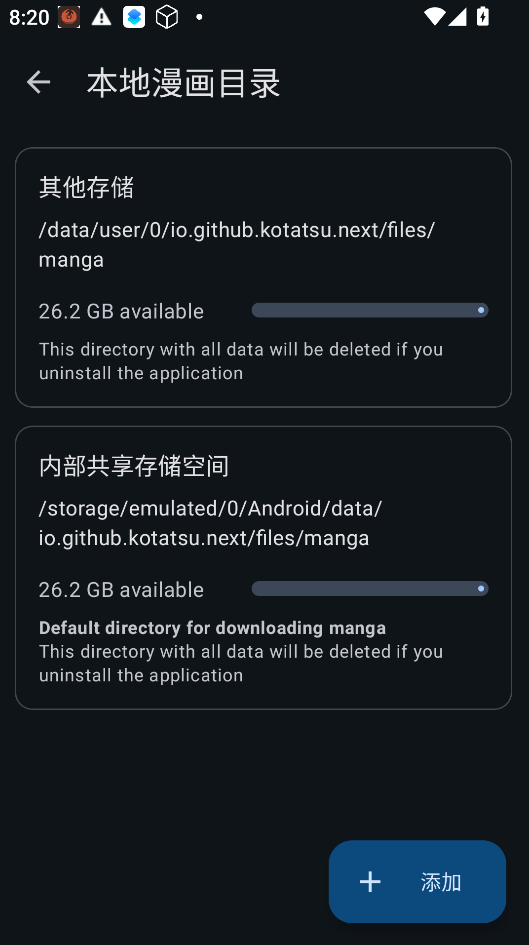Tap Default directory for downloading manga label
The width and height of the screenshot is (529, 945).
point(212,628)
